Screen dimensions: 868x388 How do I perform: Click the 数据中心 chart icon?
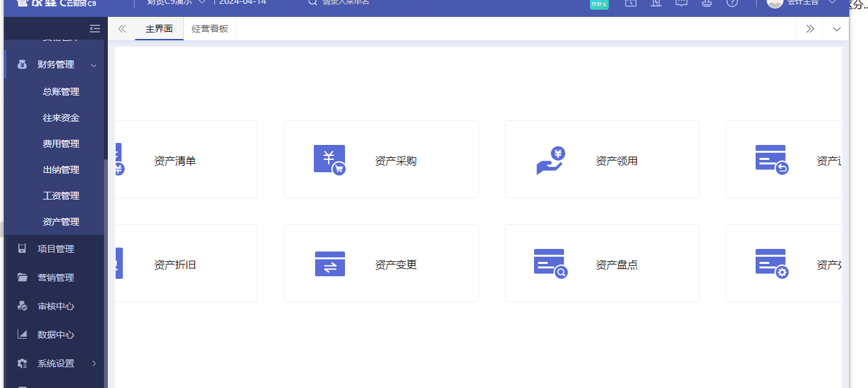point(22,335)
